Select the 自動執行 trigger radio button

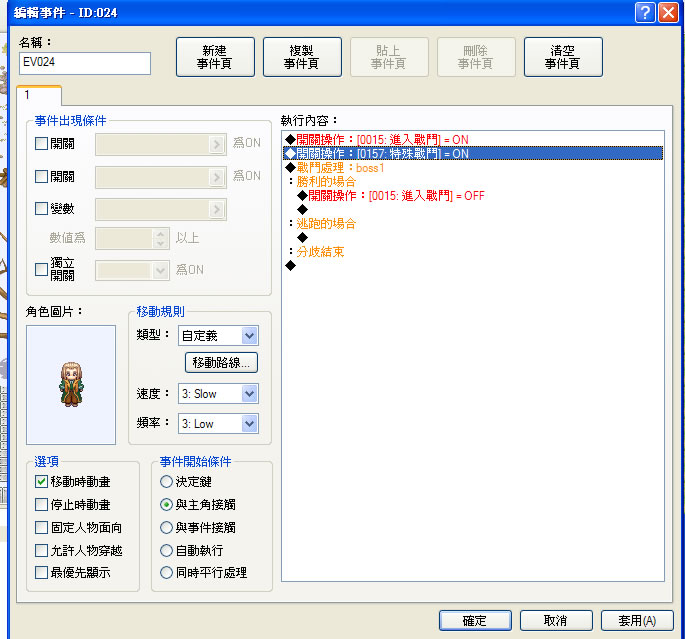(166, 550)
